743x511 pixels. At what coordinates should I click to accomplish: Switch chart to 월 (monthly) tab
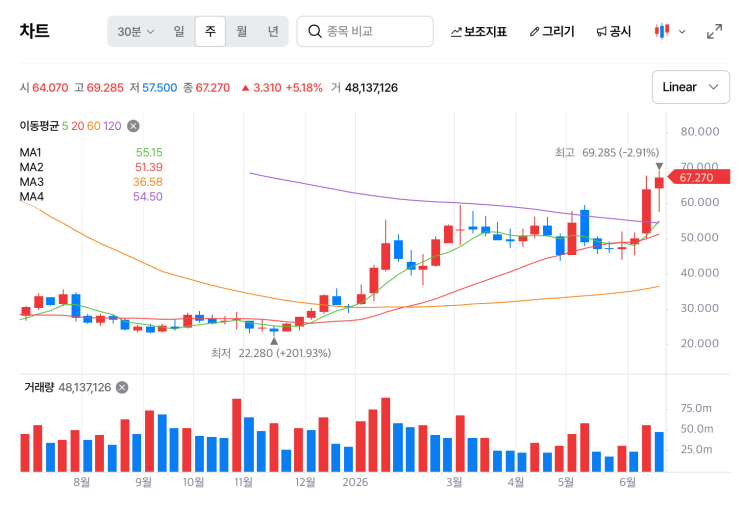[x=242, y=31]
